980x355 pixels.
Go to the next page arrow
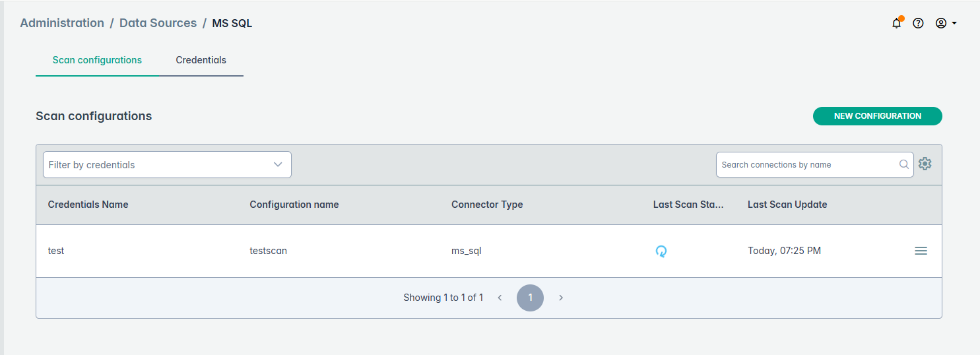[561, 298]
